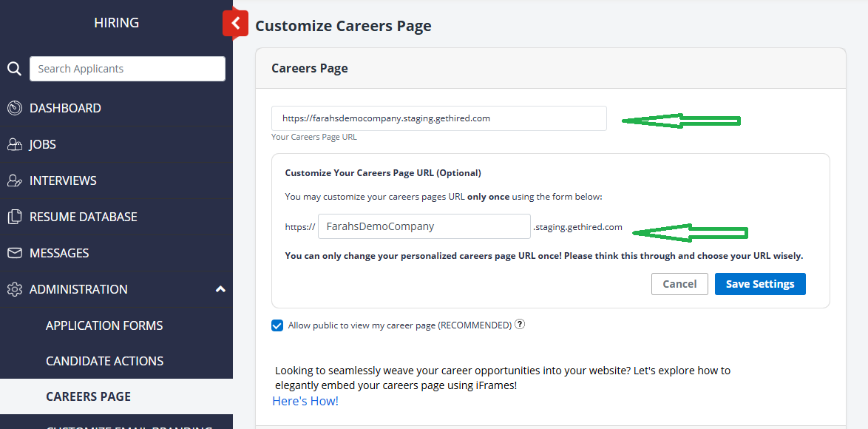The height and width of the screenshot is (429, 868).
Task: Click the search magnifier icon
Action: 14,69
